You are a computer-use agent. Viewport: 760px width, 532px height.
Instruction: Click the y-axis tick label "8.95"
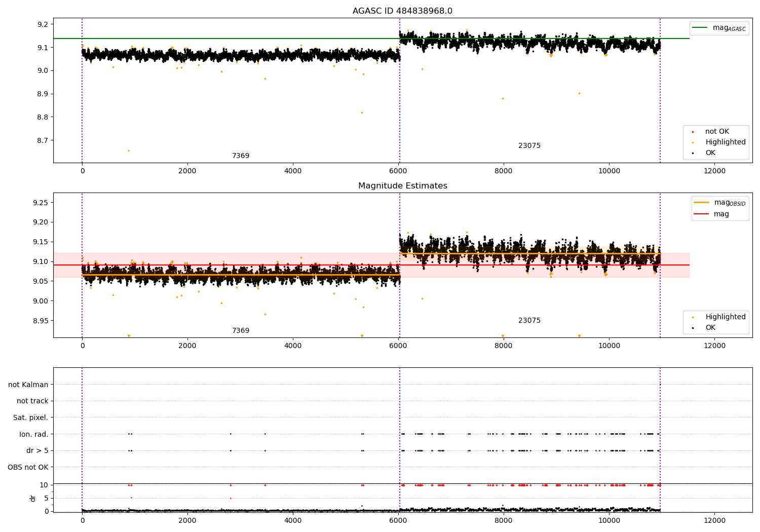41,321
